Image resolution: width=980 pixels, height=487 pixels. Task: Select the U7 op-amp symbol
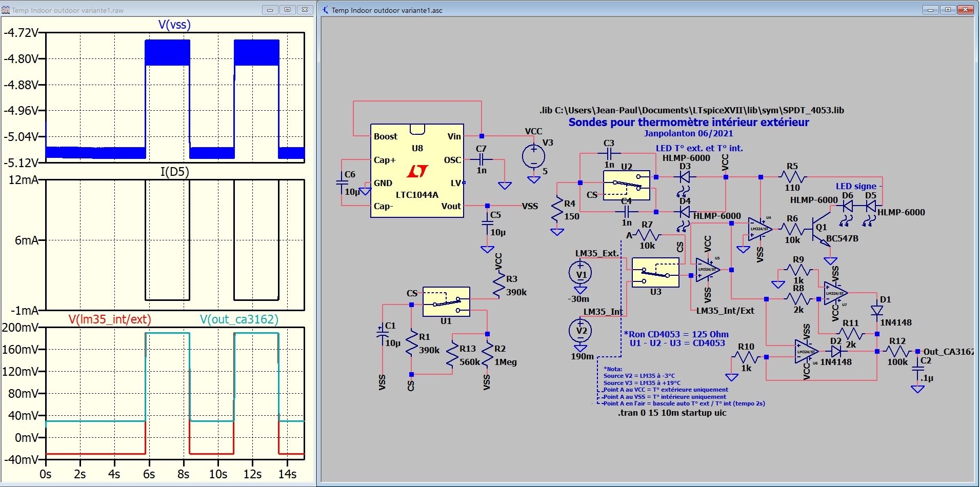click(835, 293)
